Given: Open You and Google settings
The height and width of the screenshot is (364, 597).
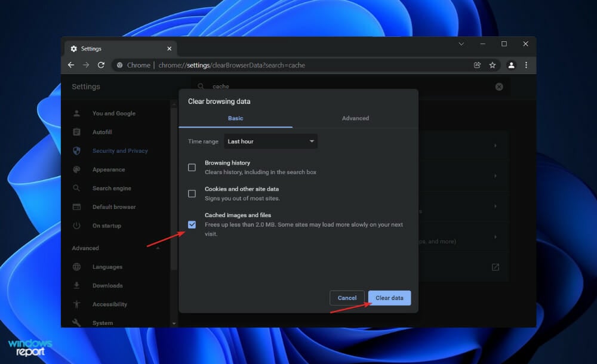Looking at the screenshot, I should click(114, 113).
